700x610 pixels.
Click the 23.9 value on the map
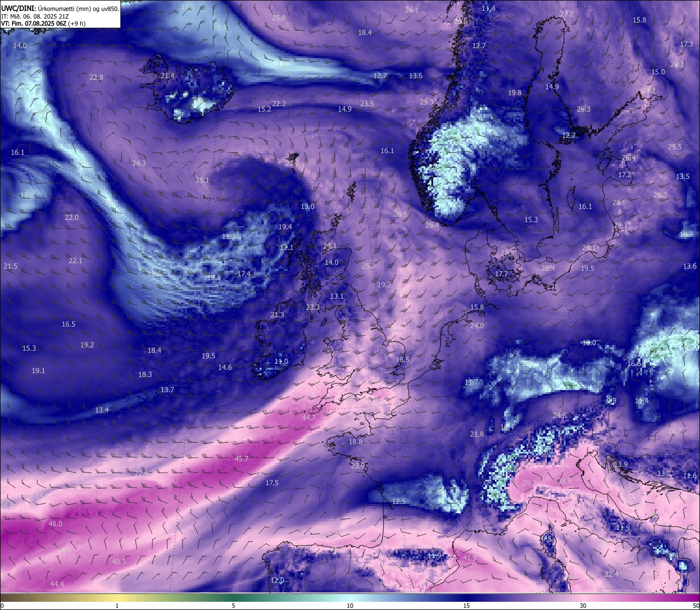pyautogui.click(x=358, y=466)
